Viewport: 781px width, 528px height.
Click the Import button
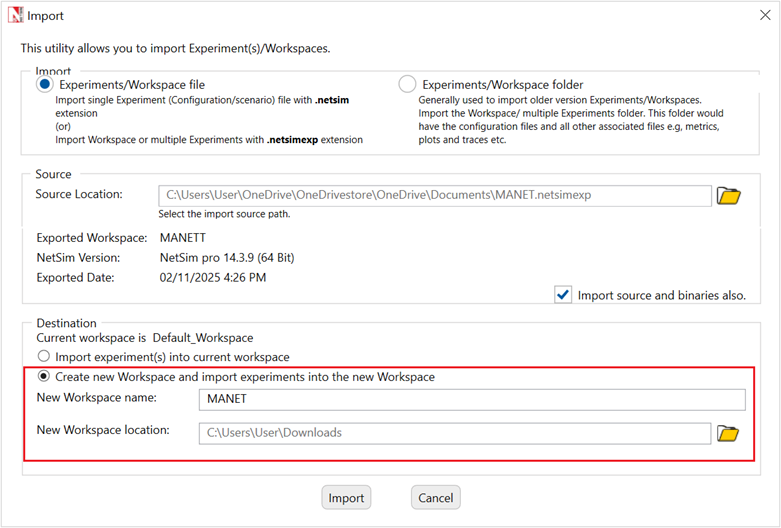click(x=346, y=498)
